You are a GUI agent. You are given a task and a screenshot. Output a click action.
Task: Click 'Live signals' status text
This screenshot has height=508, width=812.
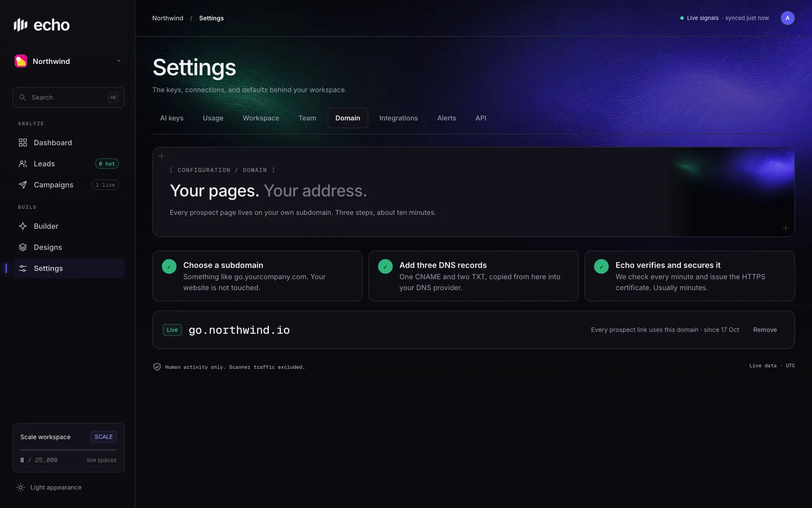point(703,18)
